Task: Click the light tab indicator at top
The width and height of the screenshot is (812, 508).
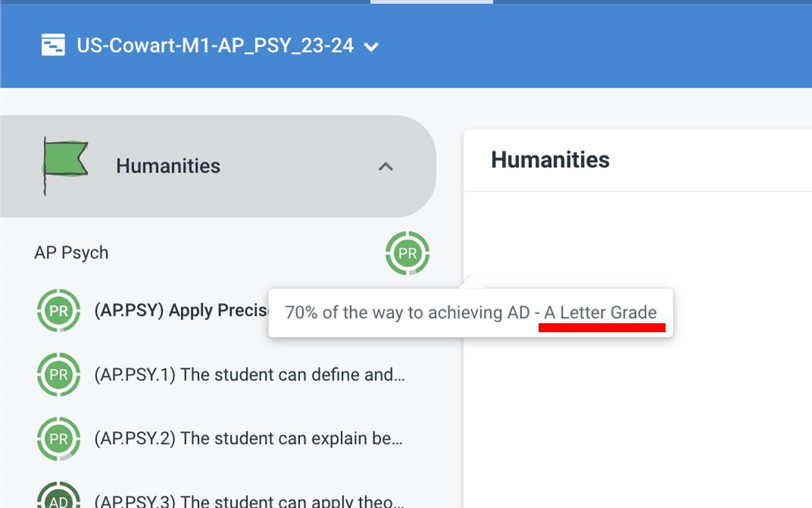Action: coord(431,2)
